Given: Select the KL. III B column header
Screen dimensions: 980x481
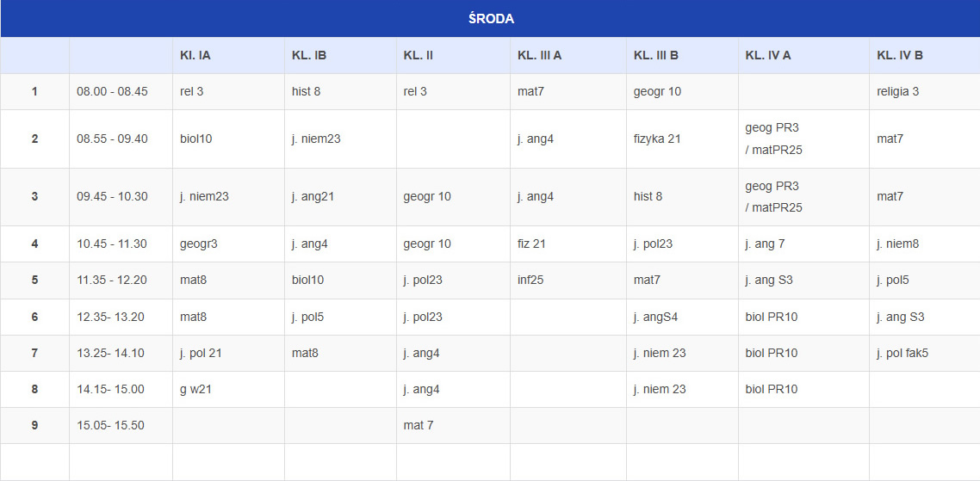Looking at the screenshot, I should point(656,55).
